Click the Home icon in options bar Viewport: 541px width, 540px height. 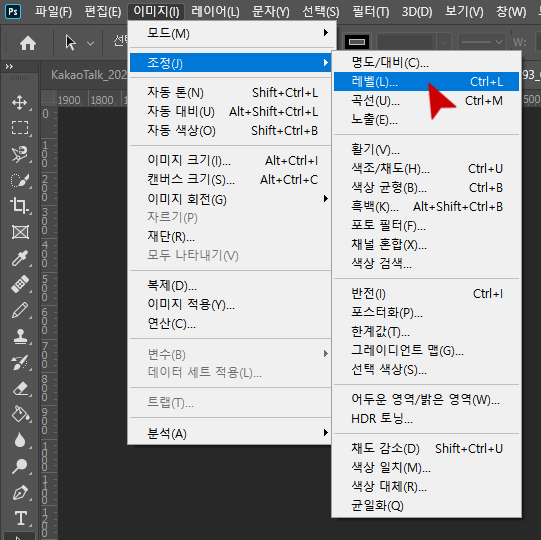(28, 43)
